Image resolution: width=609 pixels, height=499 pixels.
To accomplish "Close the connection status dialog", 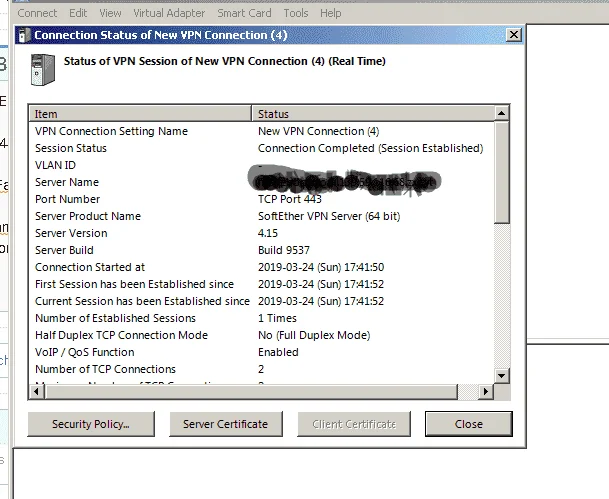I will (469, 424).
